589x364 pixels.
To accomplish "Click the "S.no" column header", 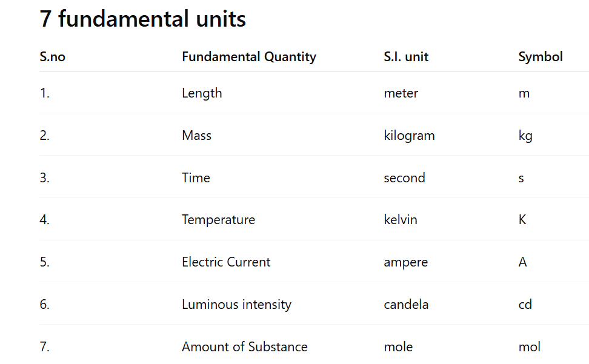I will click(x=53, y=57).
